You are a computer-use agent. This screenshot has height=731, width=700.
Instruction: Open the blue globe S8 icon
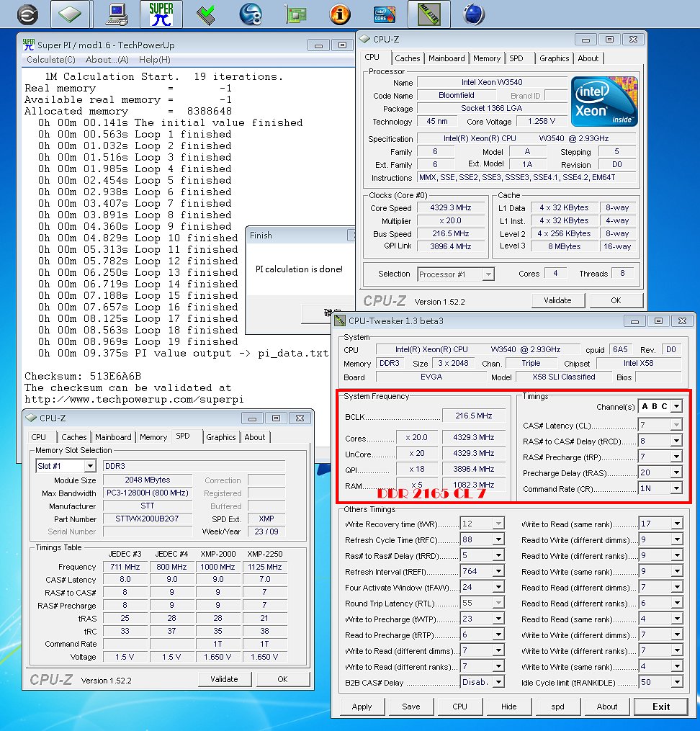click(251, 14)
